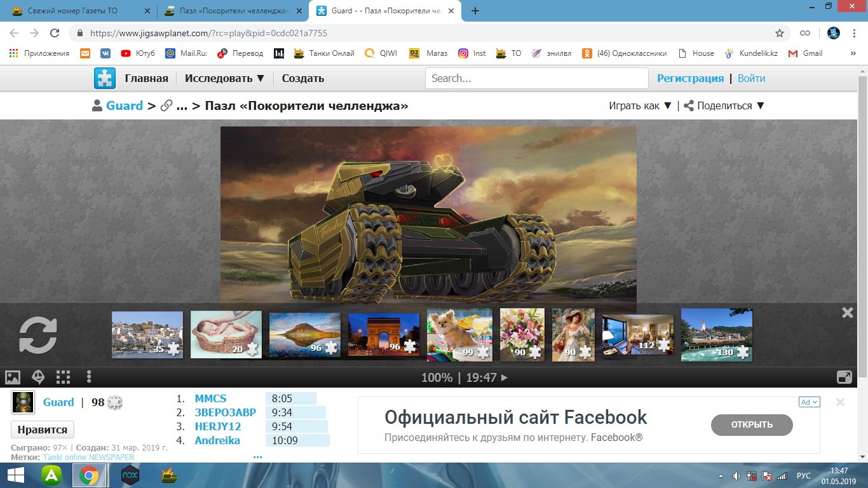Open the Windows Start menu

tap(15, 475)
